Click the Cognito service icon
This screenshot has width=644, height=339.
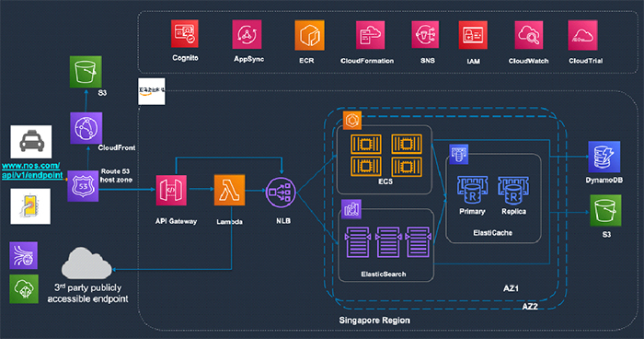tap(185, 34)
